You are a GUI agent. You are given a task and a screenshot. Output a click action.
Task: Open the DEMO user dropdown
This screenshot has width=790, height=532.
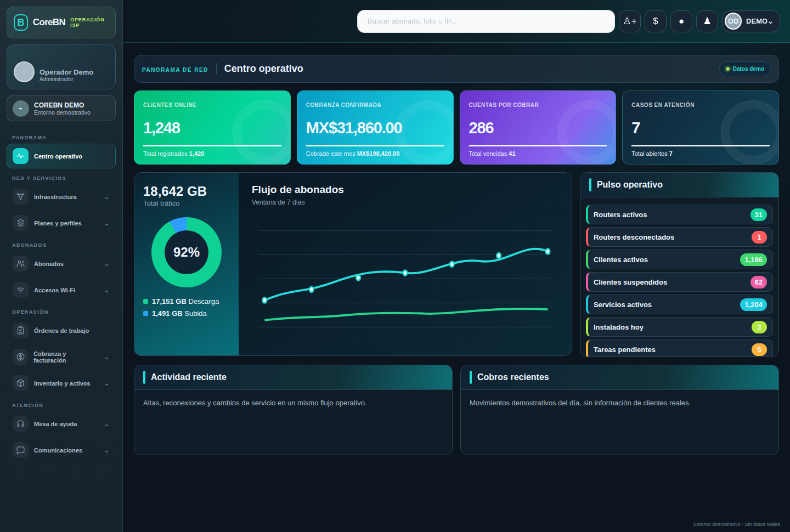(x=751, y=21)
